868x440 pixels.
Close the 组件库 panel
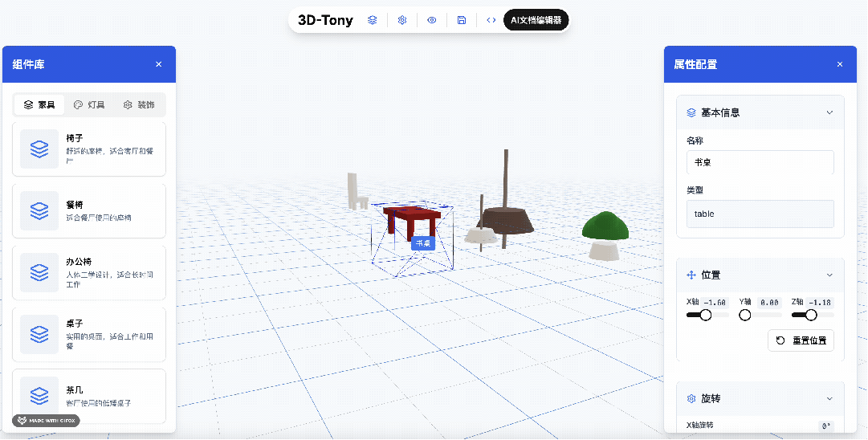tap(159, 64)
